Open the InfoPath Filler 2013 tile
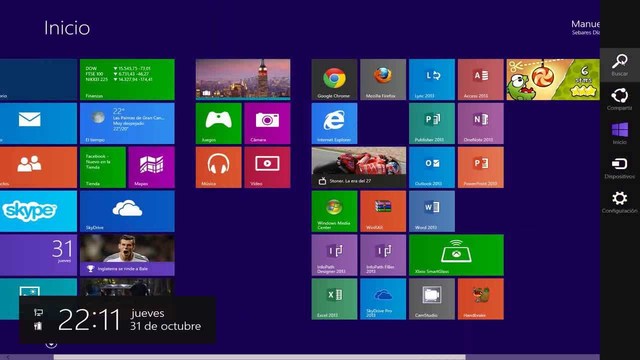640x360 pixels. click(383, 255)
